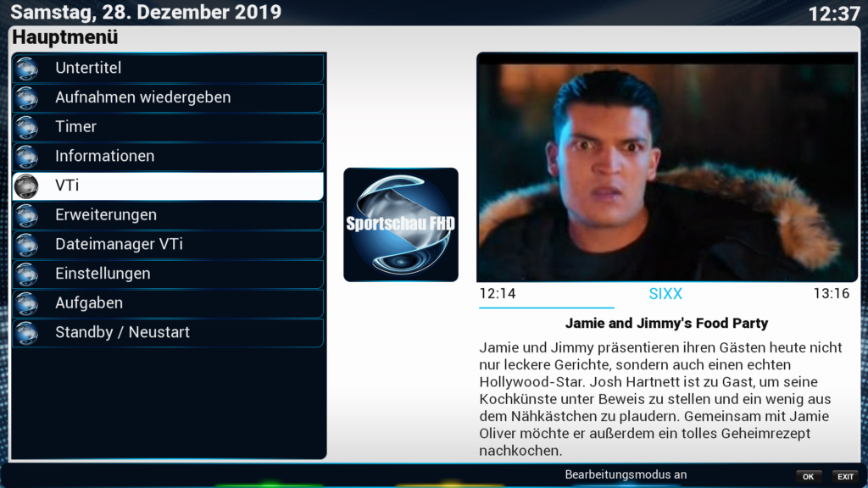
Task: Open the Untertitel menu entry
Action: 168,68
